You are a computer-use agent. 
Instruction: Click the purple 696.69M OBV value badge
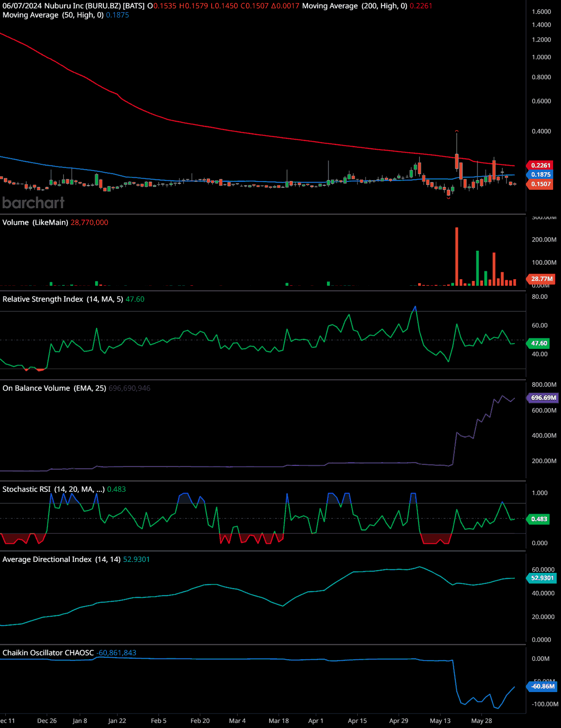tap(543, 398)
